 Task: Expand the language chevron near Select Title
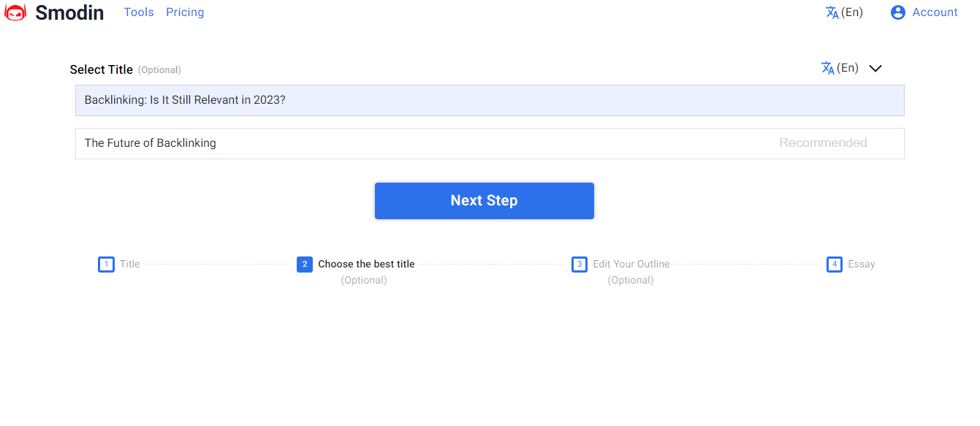coord(875,68)
